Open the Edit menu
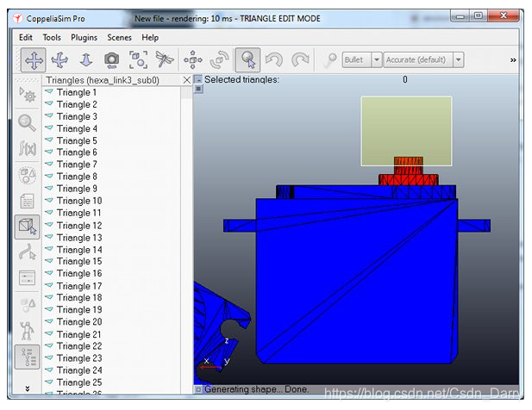This screenshot has width=532, height=410. click(x=26, y=37)
